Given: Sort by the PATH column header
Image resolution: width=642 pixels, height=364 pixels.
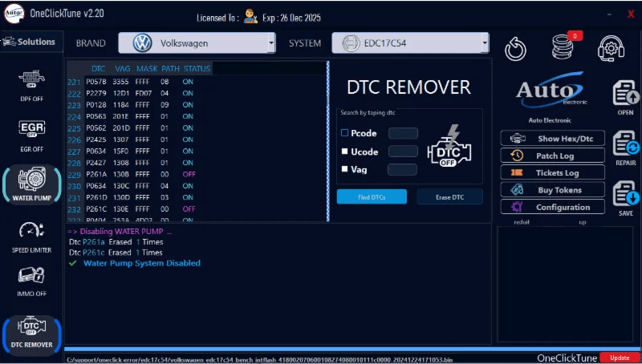Looking at the screenshot, I should [x=170, y=69].
